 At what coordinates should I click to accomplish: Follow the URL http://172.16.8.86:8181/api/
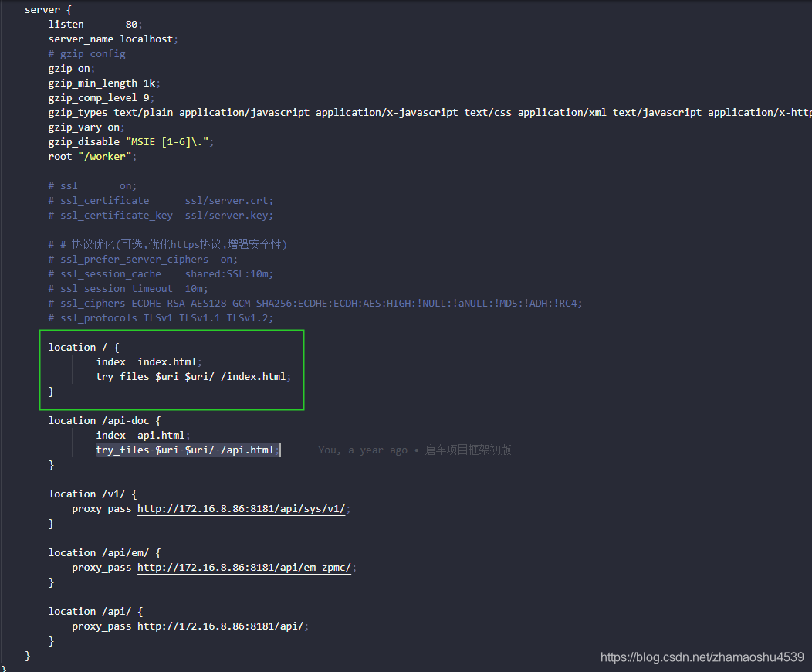click(x=221, y=626)
